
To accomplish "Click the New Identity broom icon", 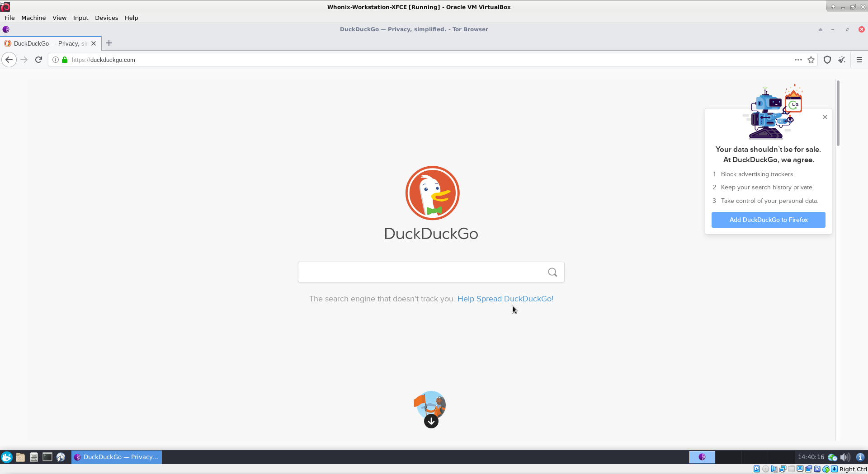I will click(x=842, y=60).
